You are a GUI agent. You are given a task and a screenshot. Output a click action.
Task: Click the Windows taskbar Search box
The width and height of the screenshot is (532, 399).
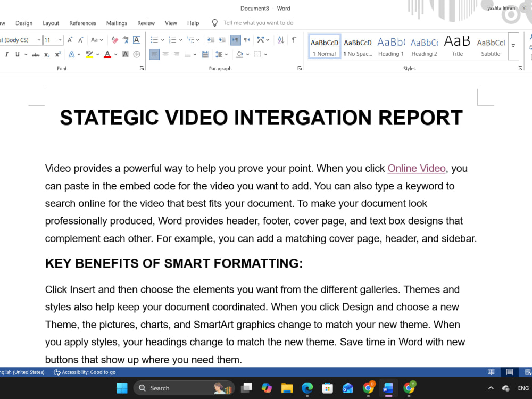184,388
